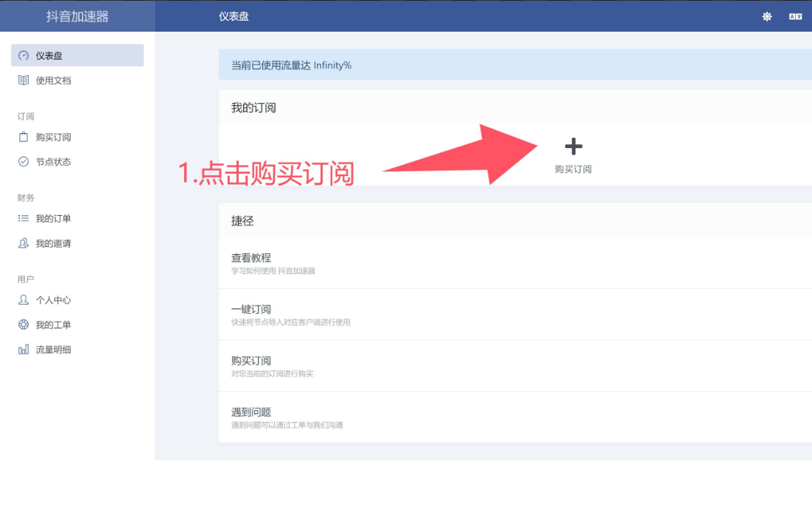Screen dimensions: 812x517
Task: Click the 当前已使用流量达 Infinity% notice banner
Action: tap(515, 65)
